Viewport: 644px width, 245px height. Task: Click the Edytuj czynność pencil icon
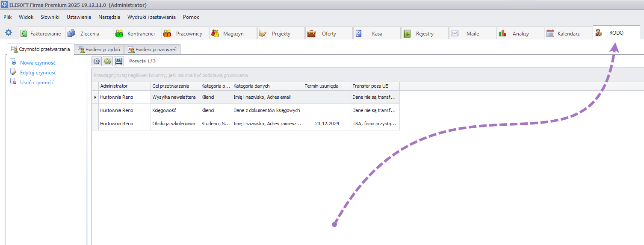13,72
